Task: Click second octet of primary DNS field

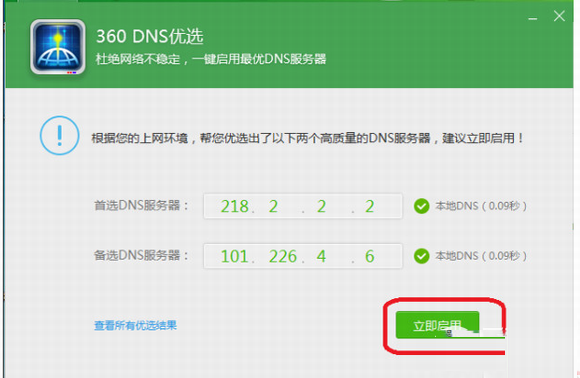Action: [x=273, y=206]
